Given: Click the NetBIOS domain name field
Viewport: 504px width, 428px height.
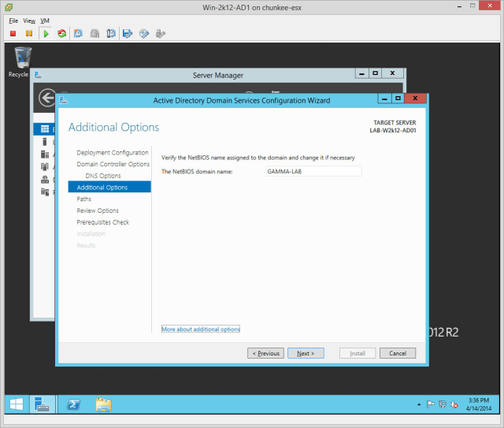Looking at the screenshot, I should point(313,171).
